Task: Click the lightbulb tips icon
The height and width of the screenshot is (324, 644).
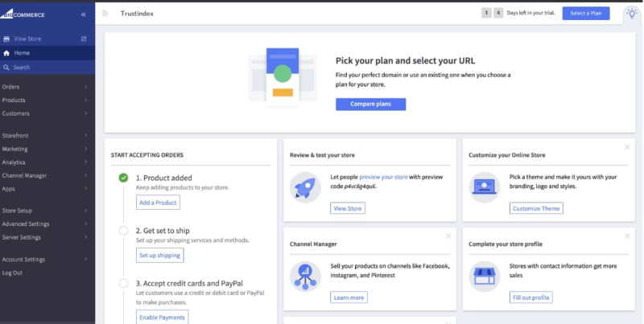Action: [x=632, y=13]
